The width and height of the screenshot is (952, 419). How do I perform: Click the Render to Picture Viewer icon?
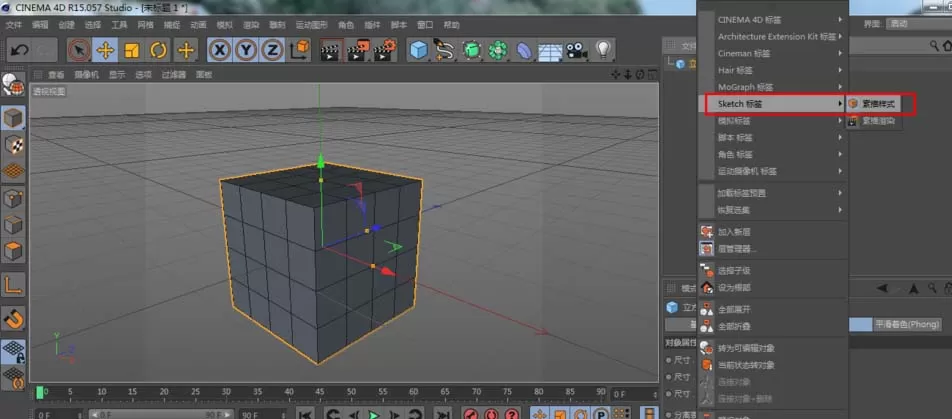click(358, 50)
